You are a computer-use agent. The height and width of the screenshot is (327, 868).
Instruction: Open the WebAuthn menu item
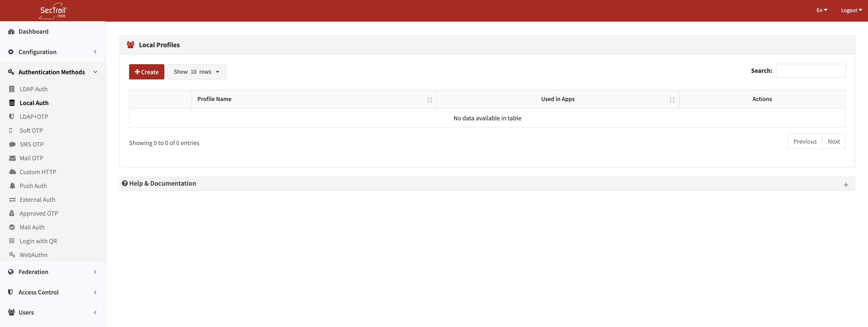tap(33, 255)
